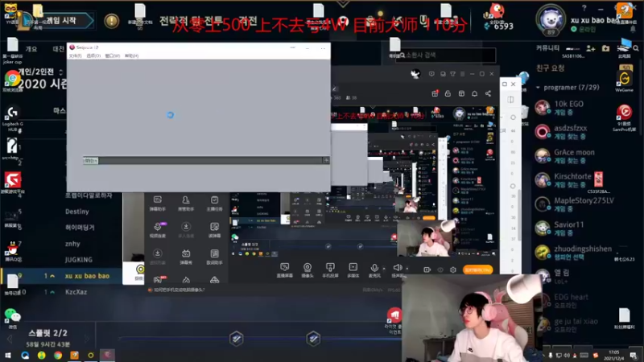Toggle the speaker volume icon in streaming toolbar
Image resolution: width=644 pixels, height=362 pixels.
(x=397, y=268)
